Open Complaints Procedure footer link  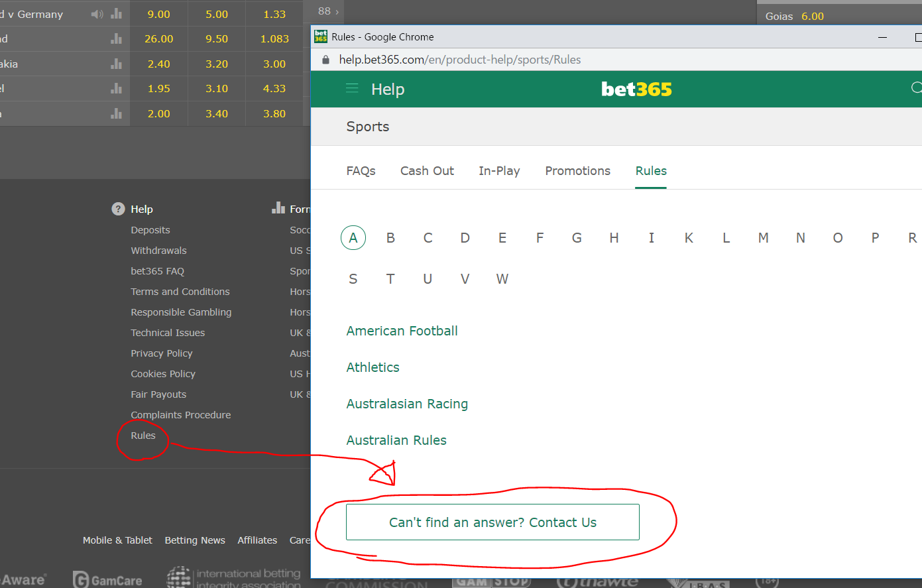click(x=181, y=415)
